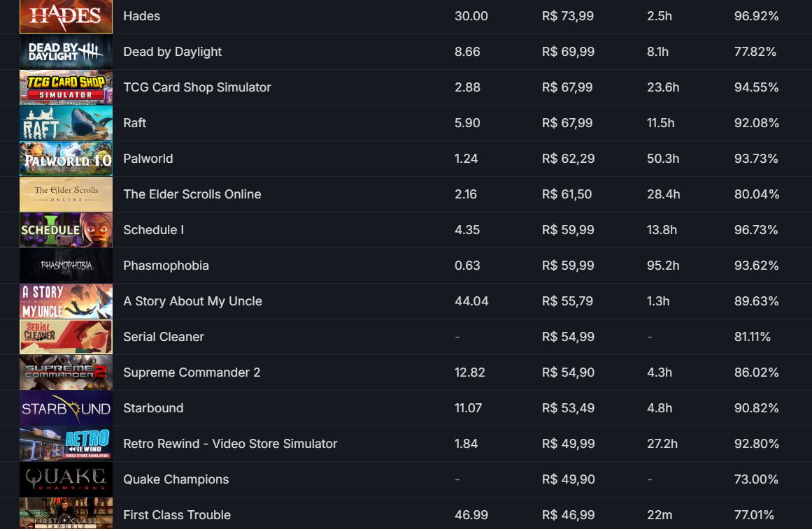Click The Elder Scrolls Online title
Screen dimensions: 812x529
coord(192,195)
